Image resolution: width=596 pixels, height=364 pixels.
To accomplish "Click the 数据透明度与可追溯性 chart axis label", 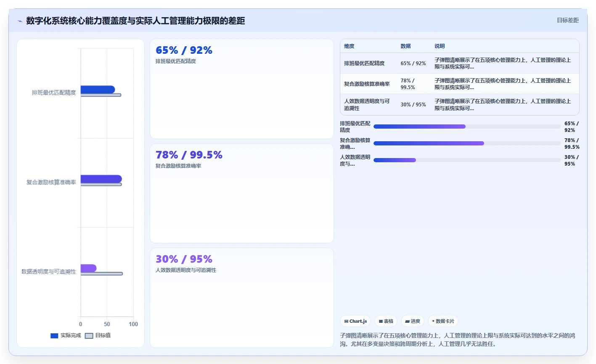I will tap(49, 272).
